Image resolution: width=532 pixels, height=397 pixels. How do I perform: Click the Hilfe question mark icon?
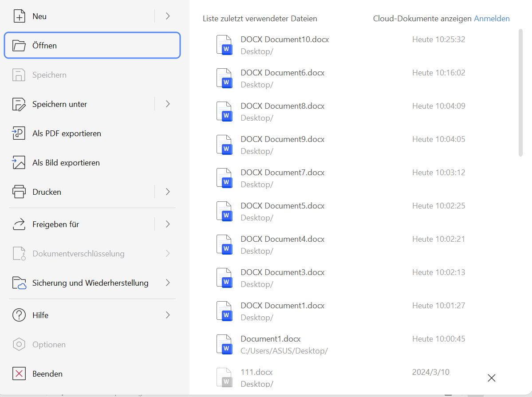click(20, 315)
